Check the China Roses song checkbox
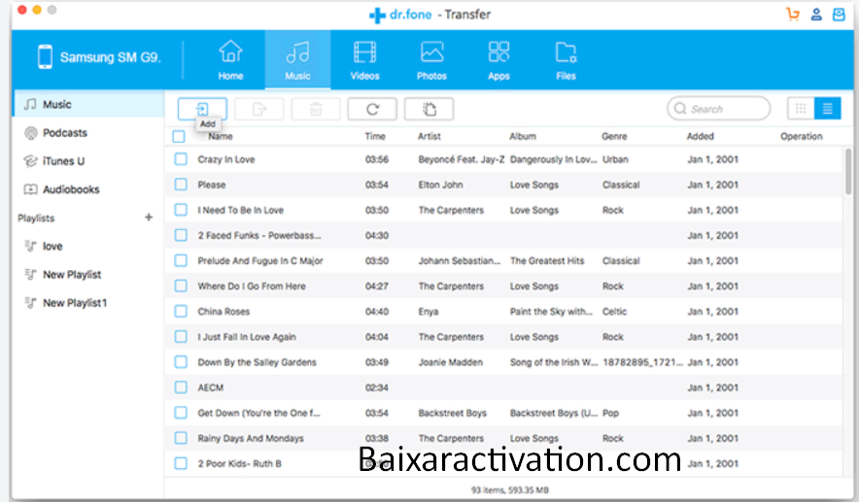Image resolution: width=859 pixels, height=504 pixels. point(181,312)
